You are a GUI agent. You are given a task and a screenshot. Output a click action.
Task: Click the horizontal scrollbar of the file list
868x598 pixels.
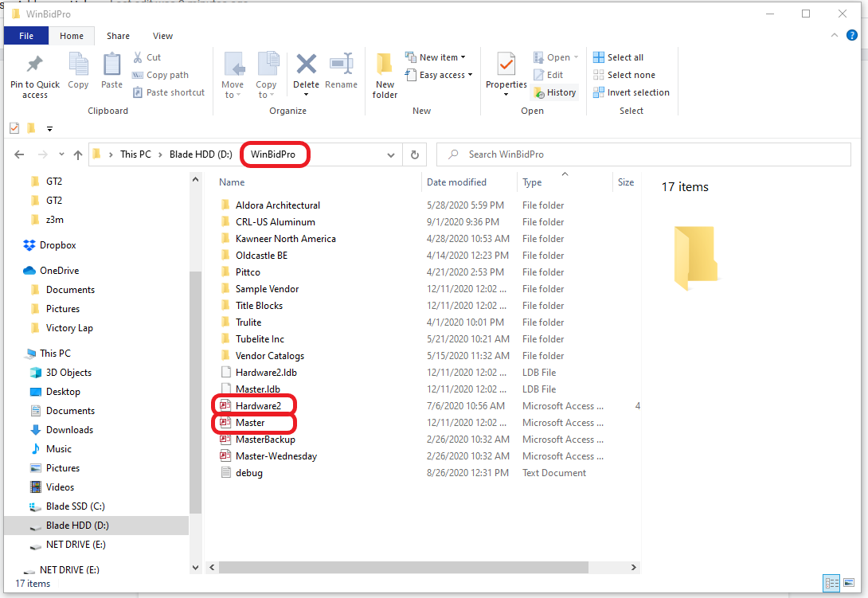404,568
